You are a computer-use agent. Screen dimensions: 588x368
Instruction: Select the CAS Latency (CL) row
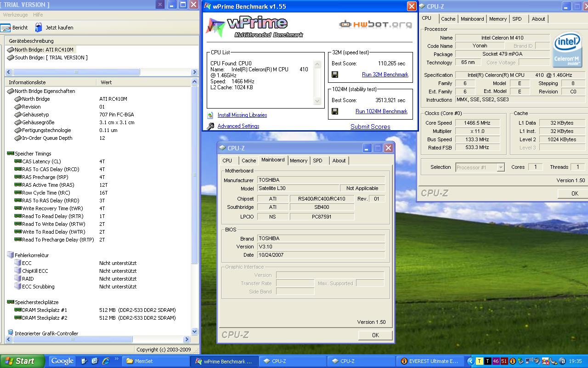click(x=97, y=161)
